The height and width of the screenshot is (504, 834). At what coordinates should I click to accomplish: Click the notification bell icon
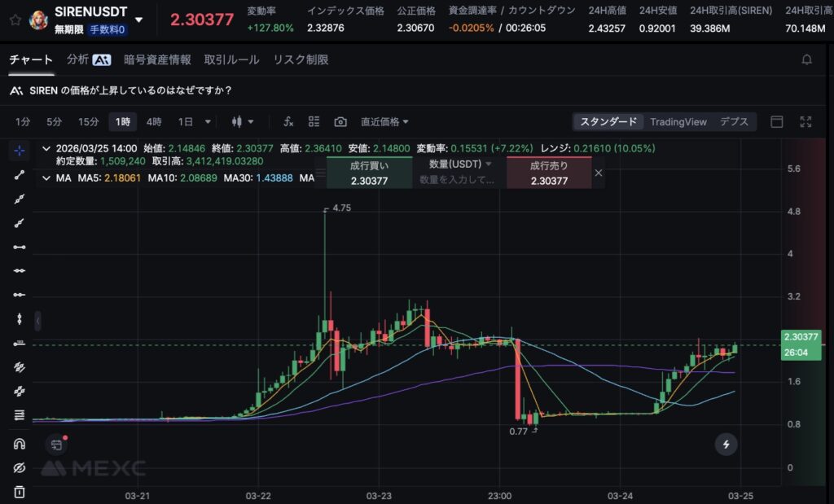806,59
